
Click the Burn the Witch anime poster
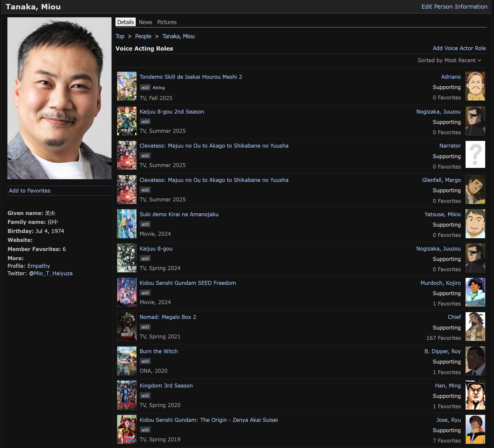pyautogui.click(x=127, y=361)
